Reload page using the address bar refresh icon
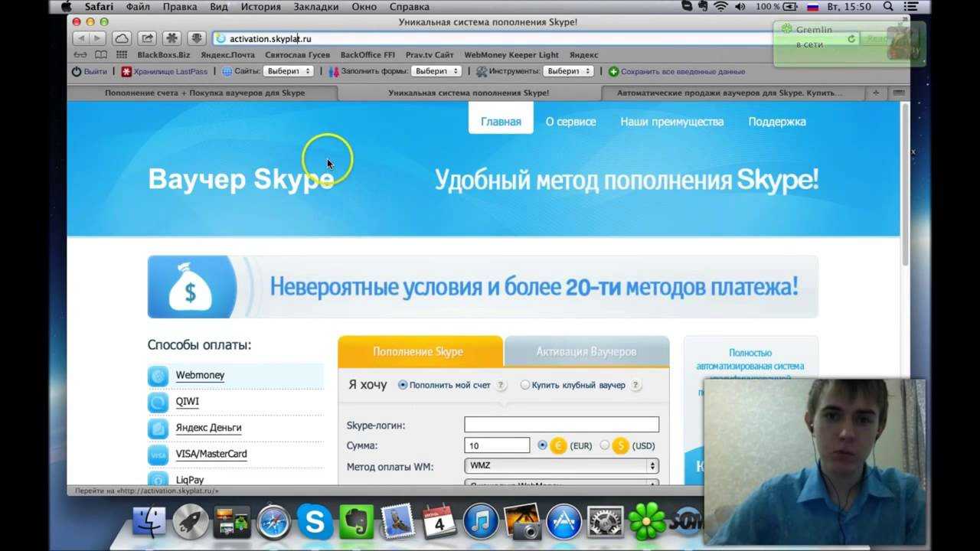 pos(851,38)
